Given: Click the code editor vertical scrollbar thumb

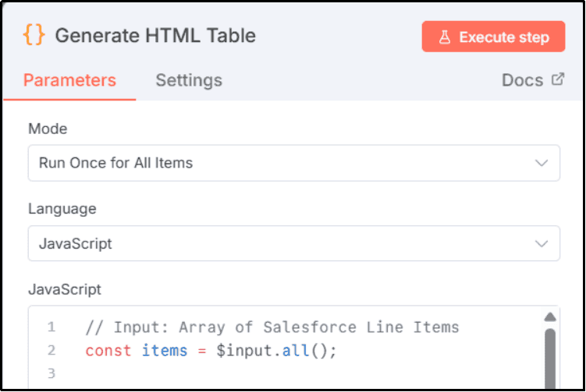Looking at the screenshot, I should 549,358.
